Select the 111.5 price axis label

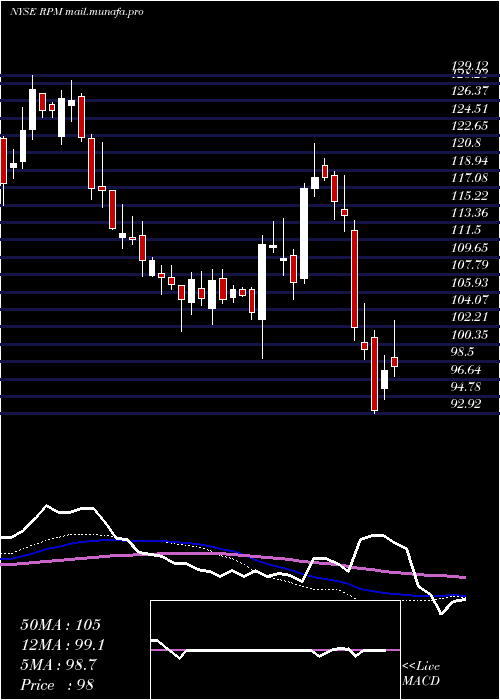pos(467,230)
